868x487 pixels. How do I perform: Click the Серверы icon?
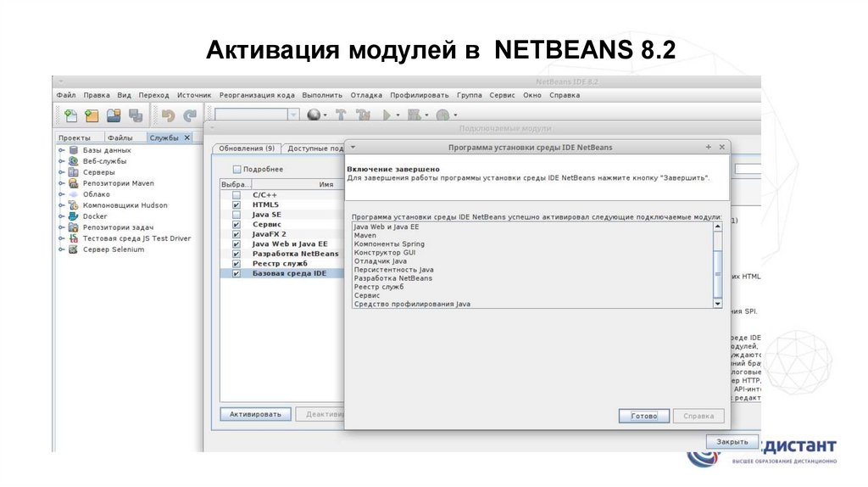74,172
